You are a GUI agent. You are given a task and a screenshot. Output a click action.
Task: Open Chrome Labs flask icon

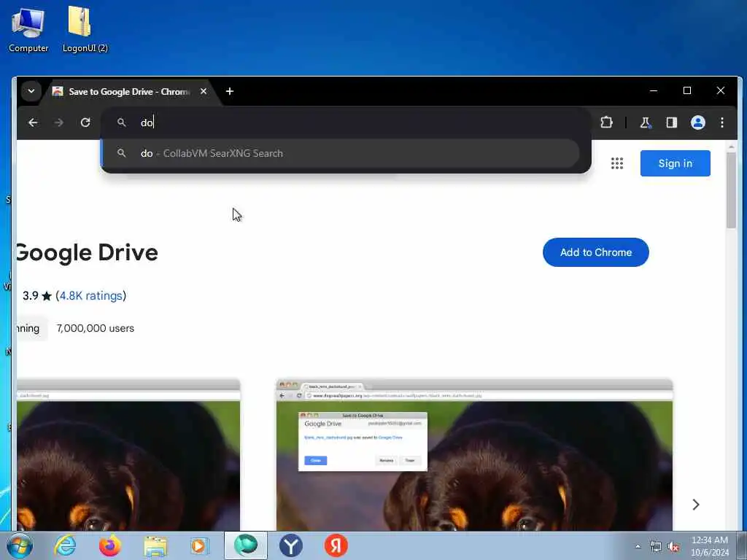(645, 122)
